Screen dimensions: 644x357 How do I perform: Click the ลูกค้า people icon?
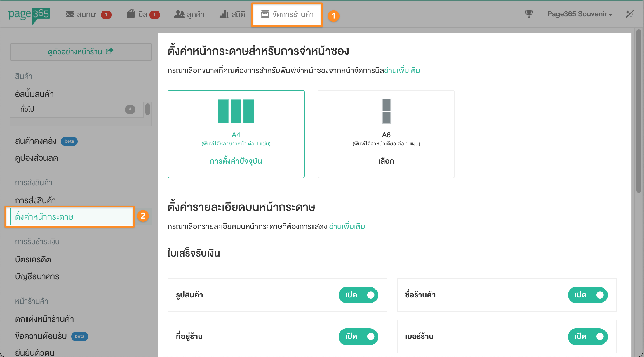coord(179,14)
